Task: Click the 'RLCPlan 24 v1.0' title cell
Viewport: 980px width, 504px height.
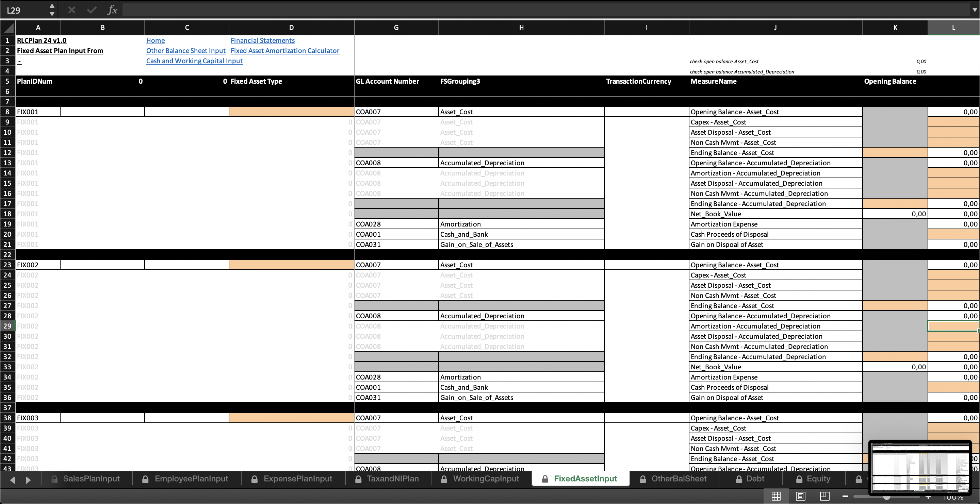Action: click(42, 40)
